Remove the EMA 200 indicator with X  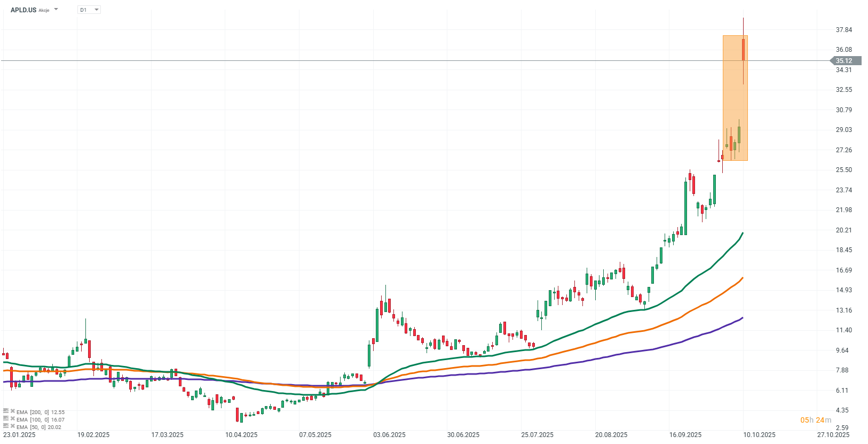click(13, 411)
